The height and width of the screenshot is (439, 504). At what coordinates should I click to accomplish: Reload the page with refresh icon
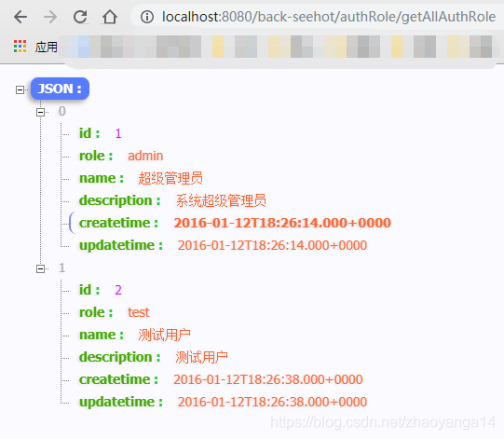[80, 17]
